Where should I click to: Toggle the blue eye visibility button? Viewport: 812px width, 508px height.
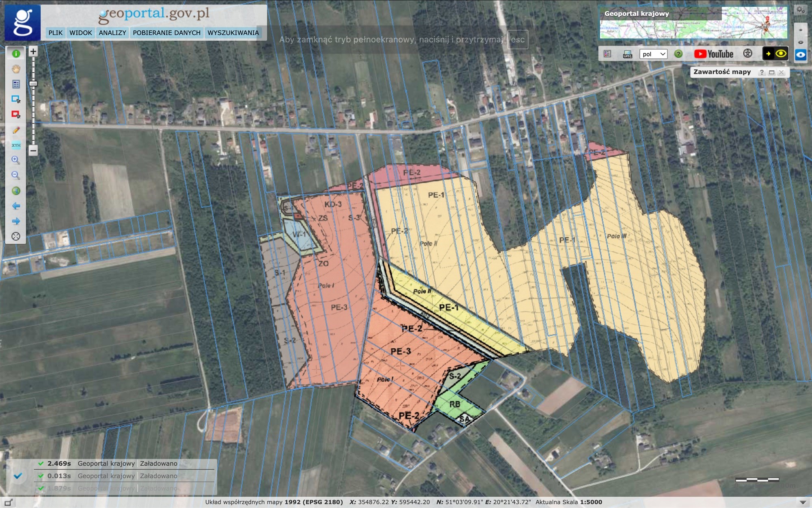(800, 54)
